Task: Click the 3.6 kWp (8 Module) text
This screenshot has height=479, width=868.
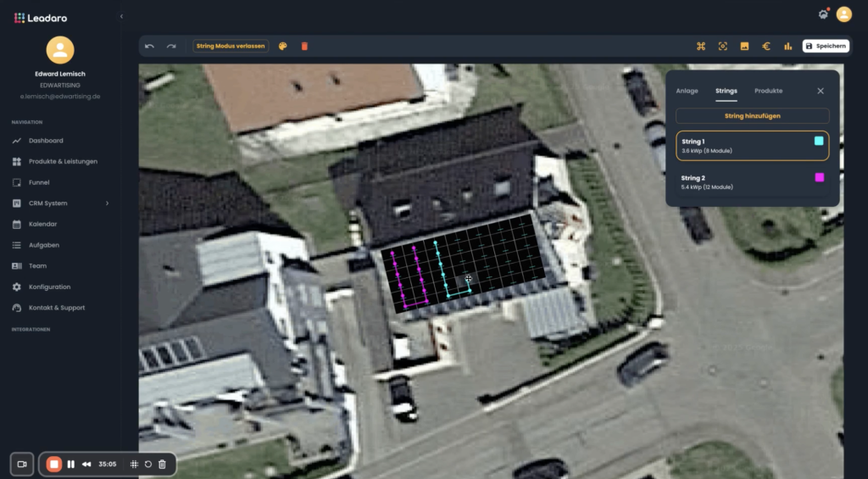Action: click(707, 151)
